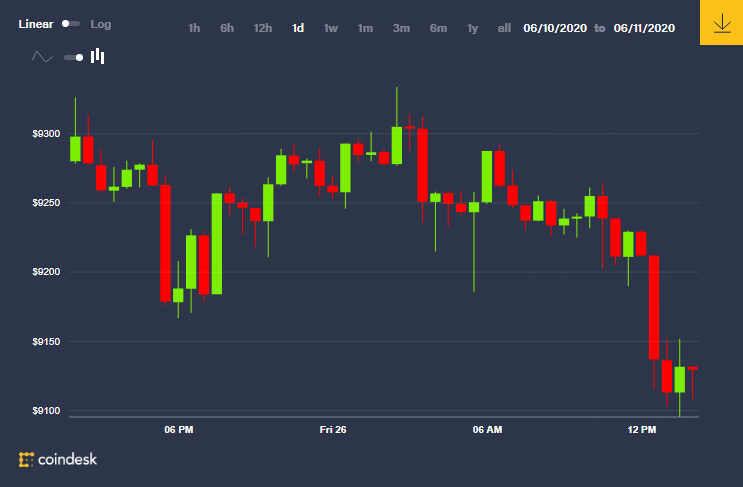
Task: Click the $9200 axis label
Action: pos(46,272)
